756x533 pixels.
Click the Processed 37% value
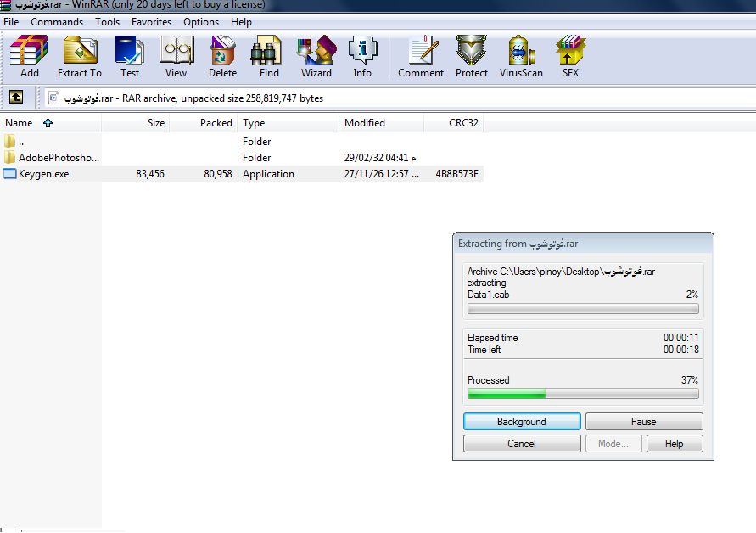click(690, 380)
